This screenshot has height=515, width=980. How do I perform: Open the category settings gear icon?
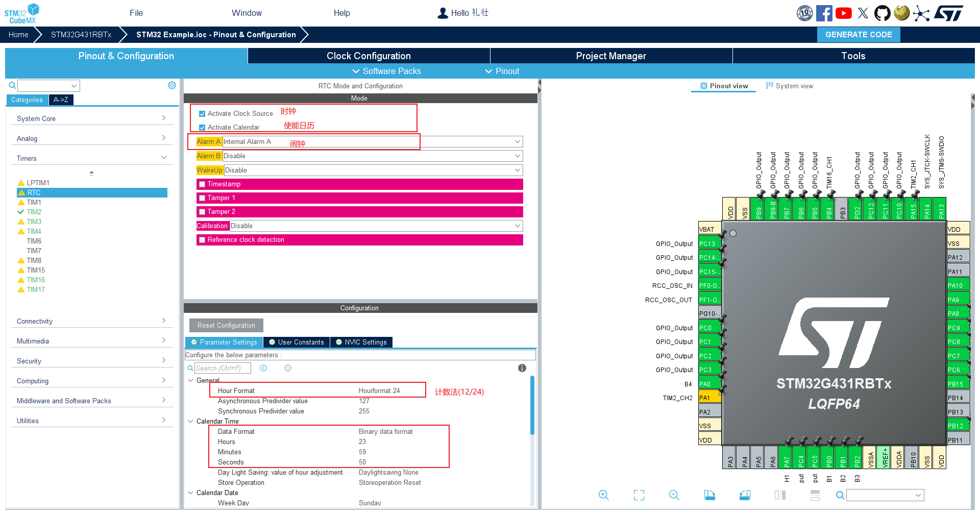(x=172, y=85)
